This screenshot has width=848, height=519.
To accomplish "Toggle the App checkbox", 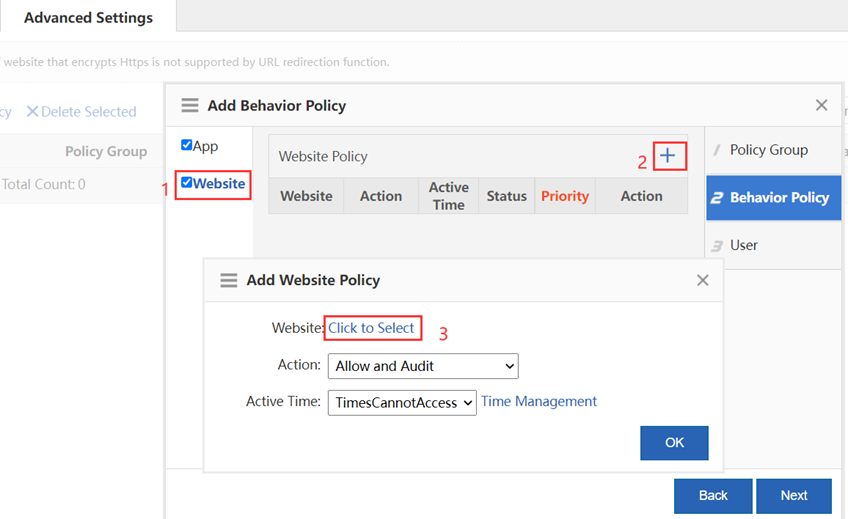I will pyautogui.click(x=187, y=146).
